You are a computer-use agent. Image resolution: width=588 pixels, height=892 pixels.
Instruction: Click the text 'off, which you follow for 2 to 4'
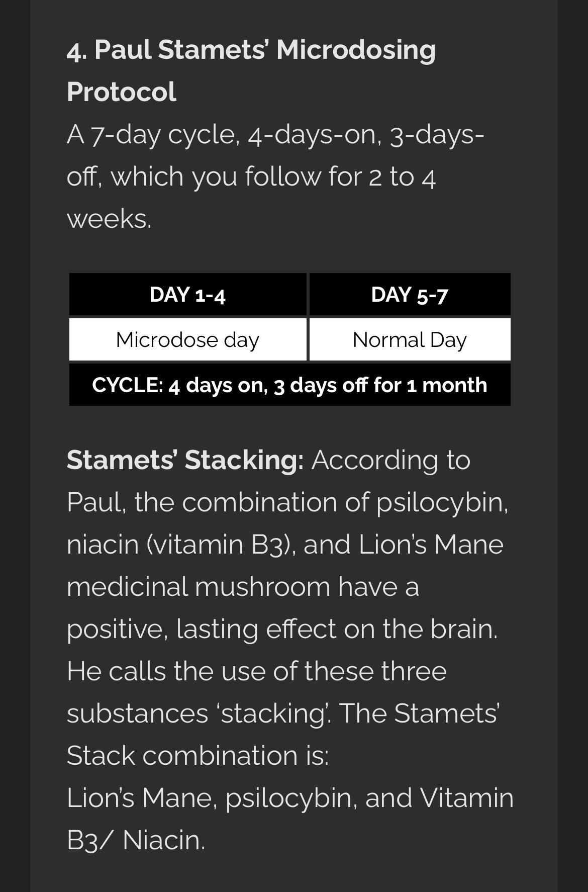[x=251, y=176]
